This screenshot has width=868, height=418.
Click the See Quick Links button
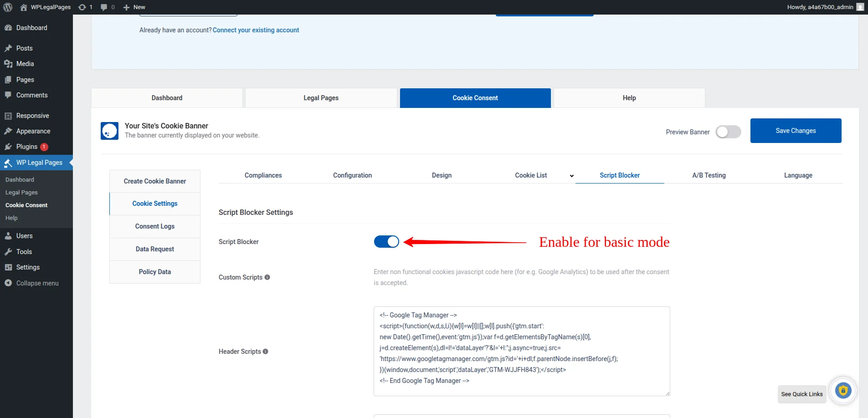[801, 394]
